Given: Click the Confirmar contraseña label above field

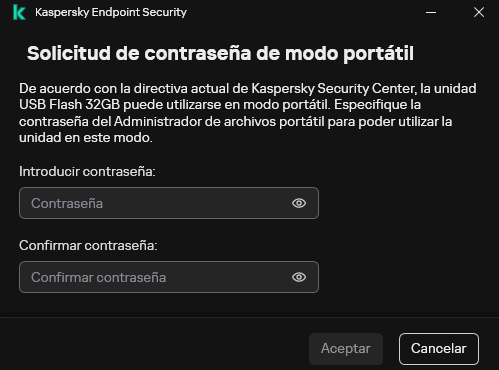Looking at the screenshot, I should pos(88,245).
